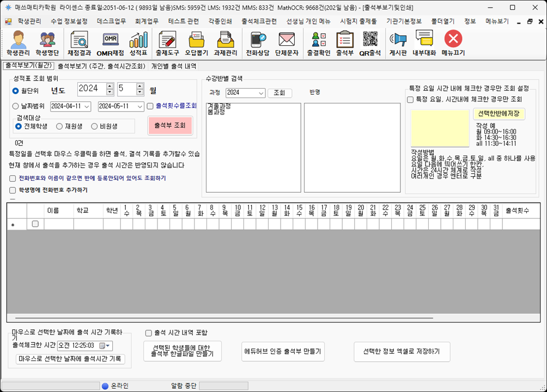Viewport: 547px width, 392px height.
Task: Expand the 과정 2024 dropdown
Action: [261, 93]
